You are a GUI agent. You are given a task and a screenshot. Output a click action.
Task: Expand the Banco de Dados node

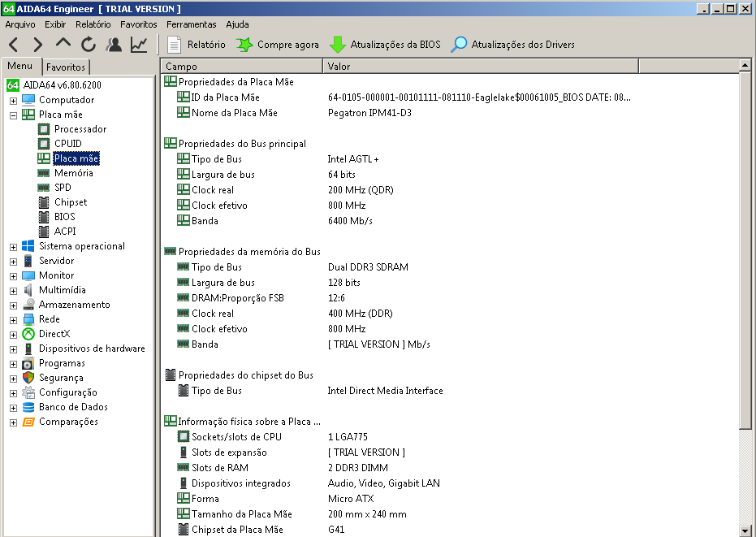[14, 408]
